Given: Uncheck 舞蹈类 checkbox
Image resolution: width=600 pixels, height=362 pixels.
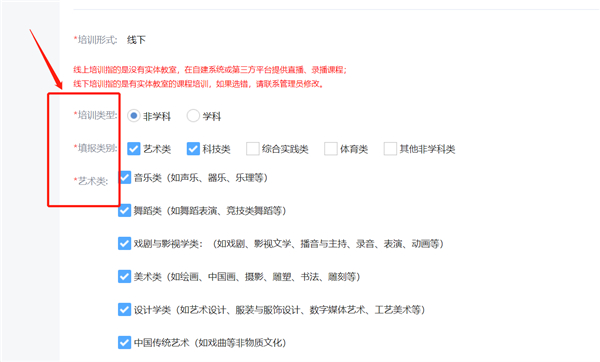Looking at the screenshot, I should pos(125,210).
